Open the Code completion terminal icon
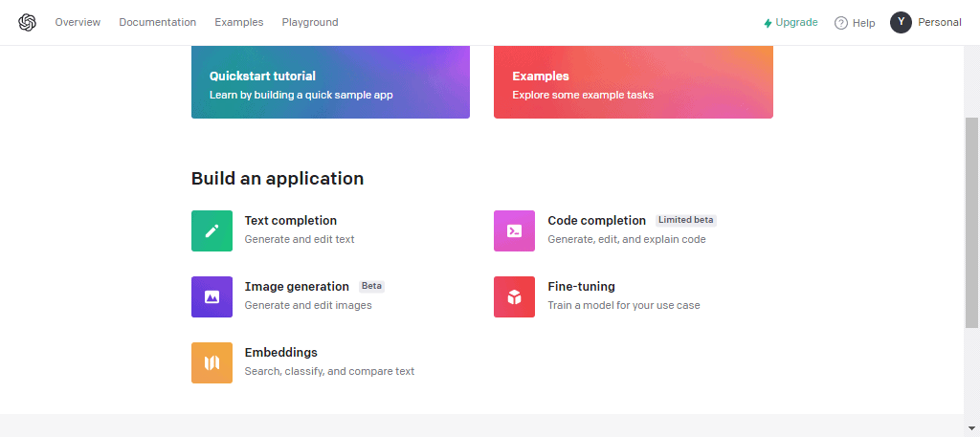This screenshot has height=437, width=980. (x=514, y=231)
